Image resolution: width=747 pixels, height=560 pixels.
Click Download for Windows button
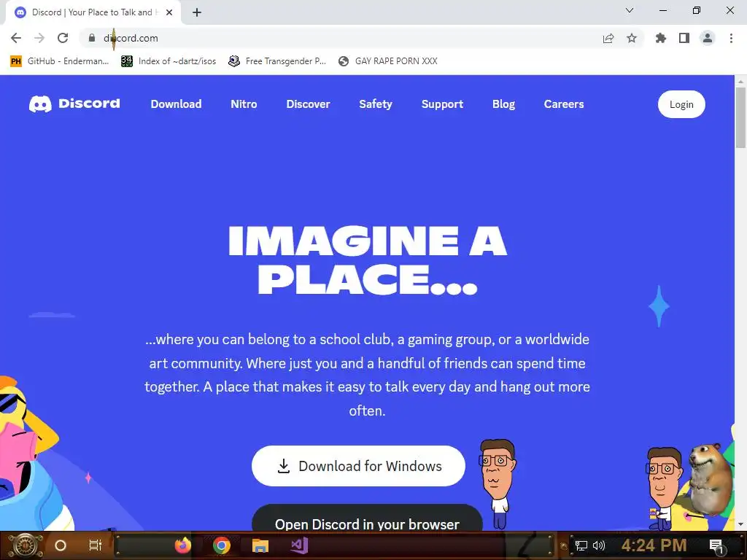358,466
